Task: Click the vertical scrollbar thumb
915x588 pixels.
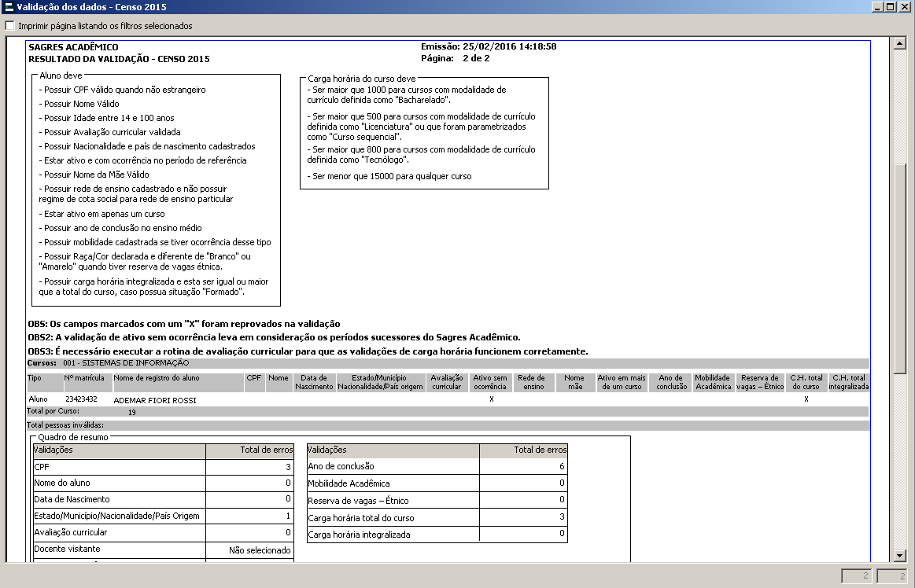Action: point(901,354)
